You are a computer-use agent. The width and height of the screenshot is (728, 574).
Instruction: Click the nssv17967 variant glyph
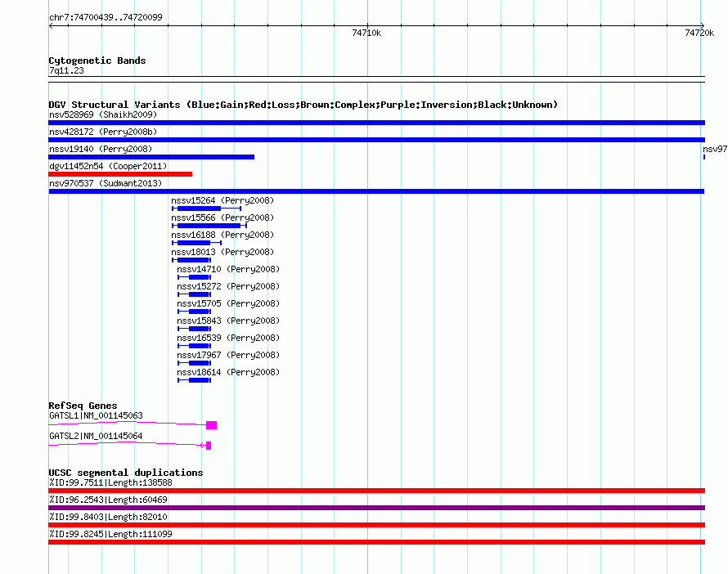pyautogui.click(x=195, y=363)
